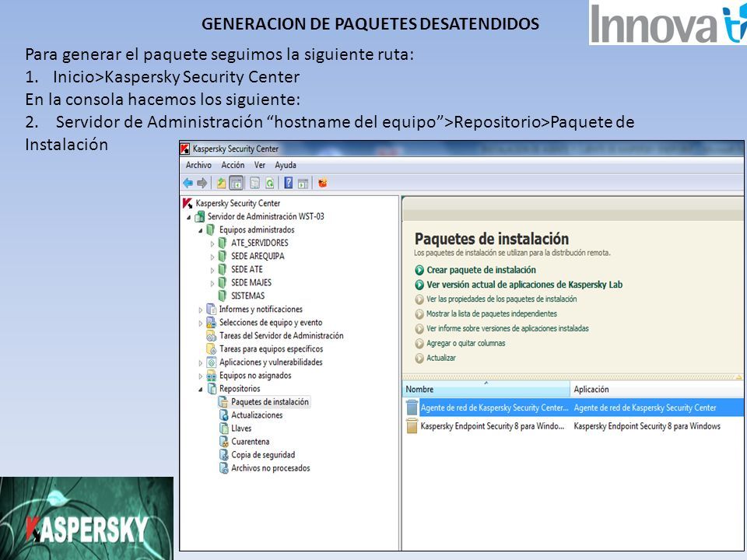Open the Acción menu
The width and height of the screenshot is (747, 560).
click(x=233, y=165)
